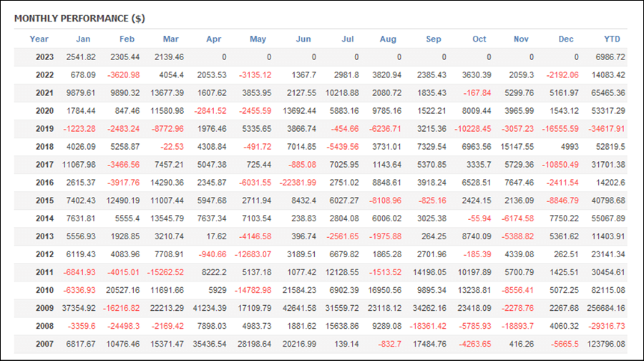The width and height of the screenshot is (644, 361).
Task: Select the Sep column header
Action: tap(434, 39)
